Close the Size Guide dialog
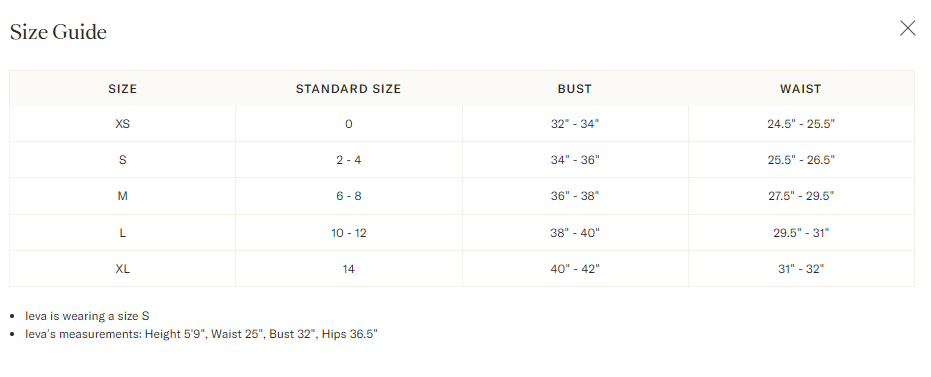 [x=907, y=28]
